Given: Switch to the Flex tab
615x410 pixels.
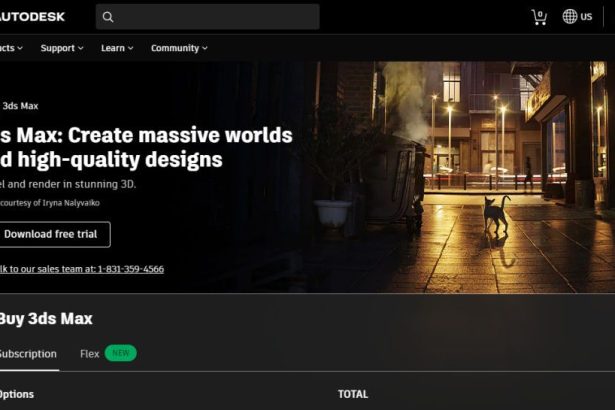Looking at the screenshot, I should [89, 354].
